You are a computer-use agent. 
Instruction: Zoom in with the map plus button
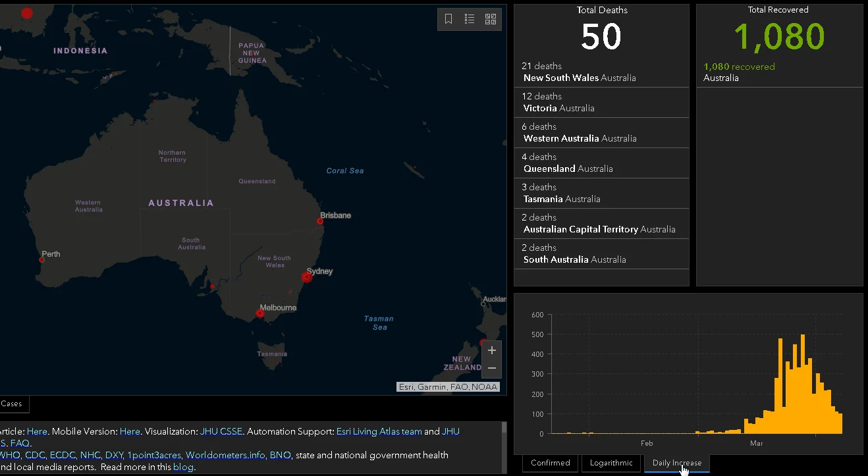pos(491,350)
